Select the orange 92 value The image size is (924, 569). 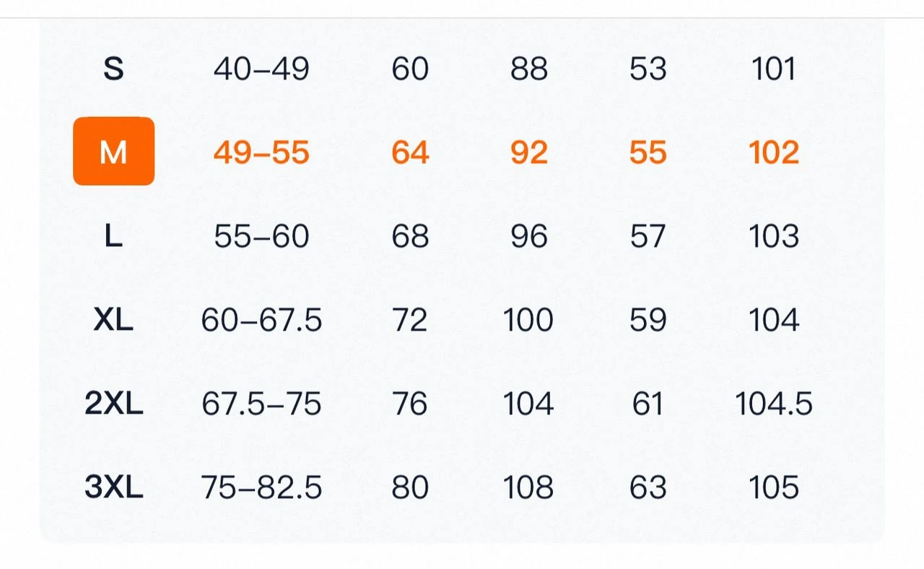[x=529, y=152]
